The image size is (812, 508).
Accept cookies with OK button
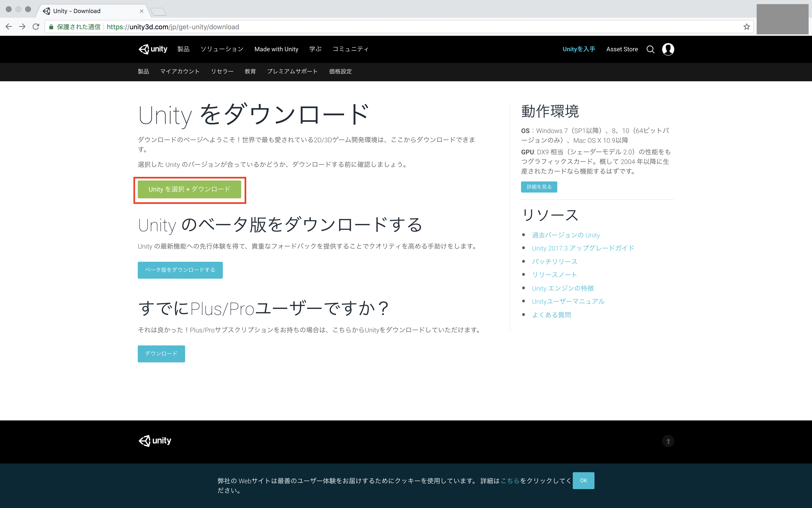click(x=583, y=480)
